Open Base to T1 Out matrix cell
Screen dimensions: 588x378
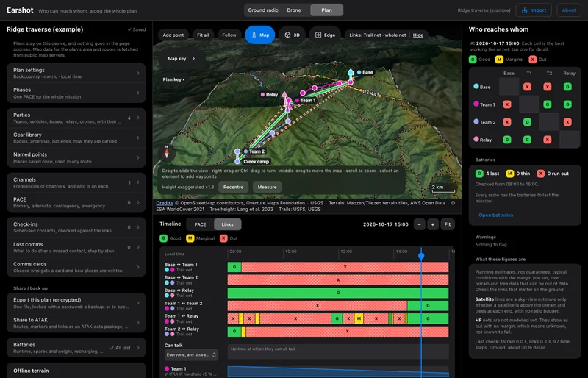click(x=527, y=87)
